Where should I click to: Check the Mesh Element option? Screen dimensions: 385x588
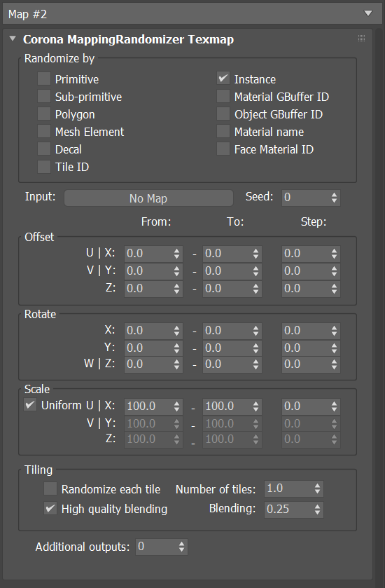(x=44, y=132)
